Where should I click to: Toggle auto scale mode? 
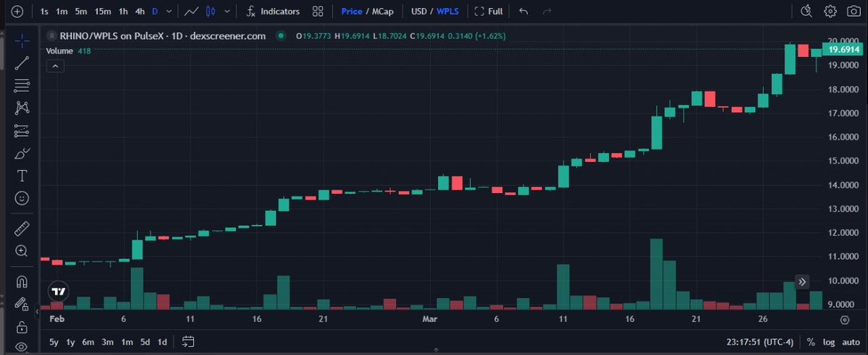tap(851, 342)
